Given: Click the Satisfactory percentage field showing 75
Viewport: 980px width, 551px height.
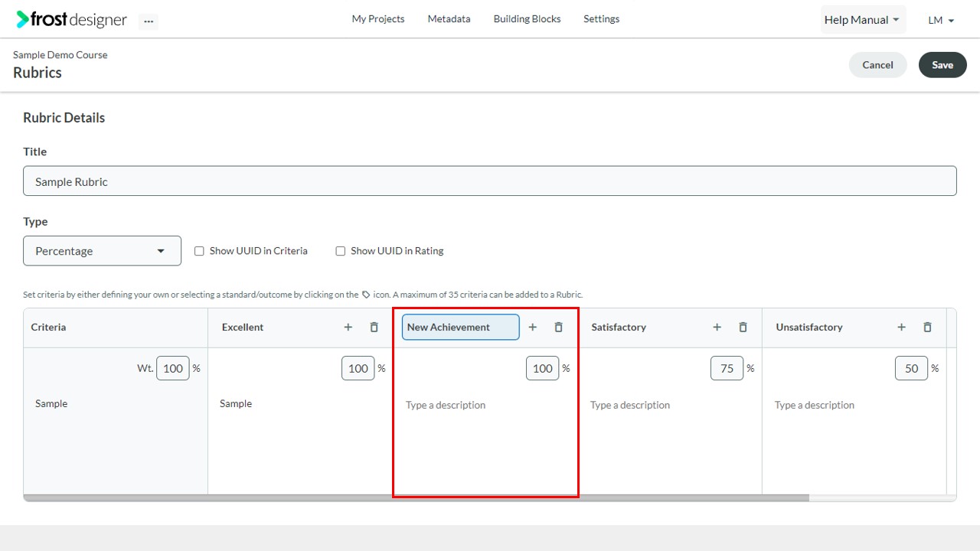Looking at the screenshot, I should 727,368.
